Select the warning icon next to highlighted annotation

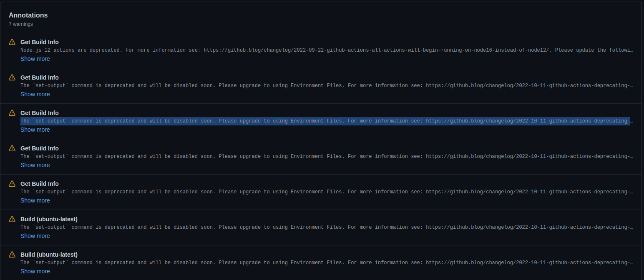pyautogui.click(x=12, y=112)
